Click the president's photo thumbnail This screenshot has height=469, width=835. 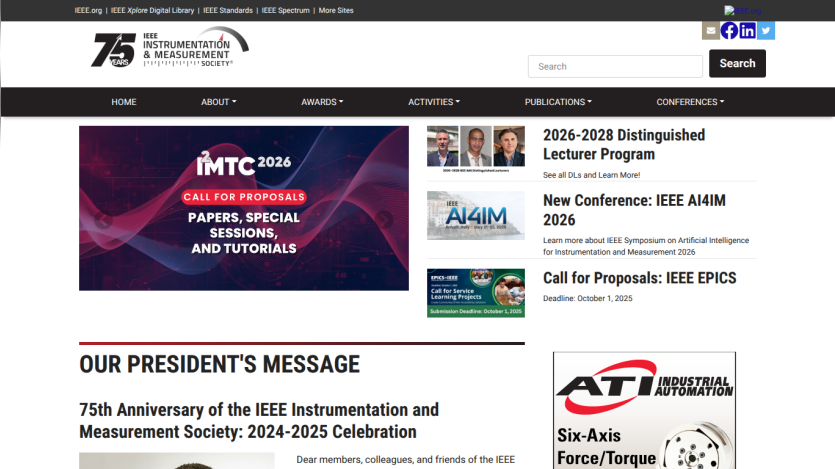coord(177,461)
